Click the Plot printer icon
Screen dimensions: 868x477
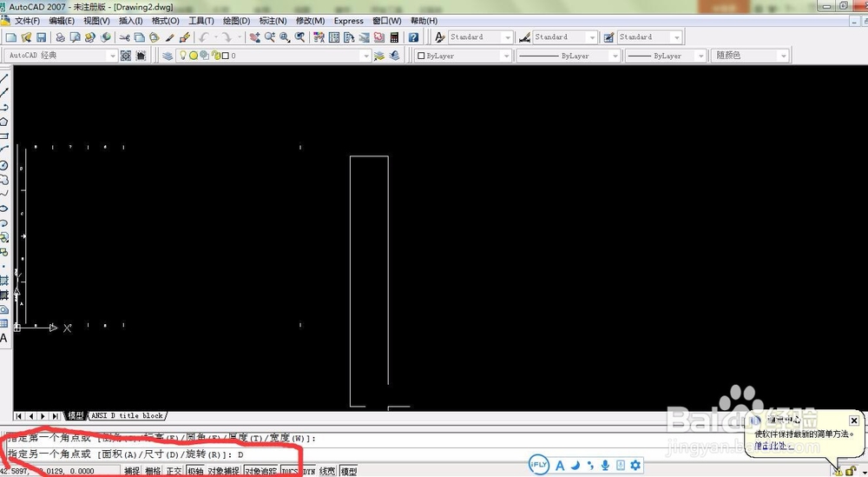(61, 37)
